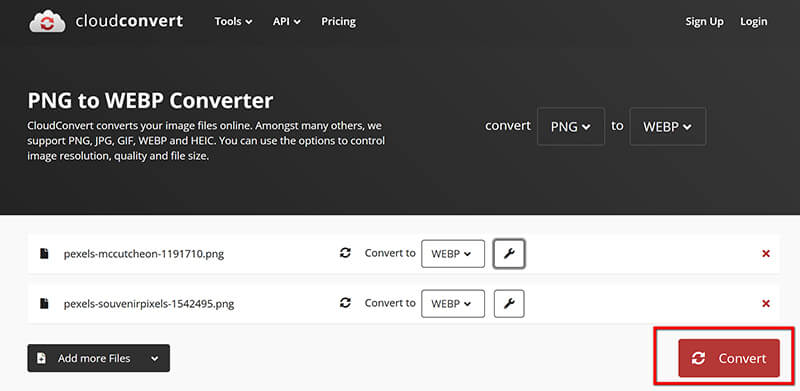The image size is (800, 391).
Task: Open the PNG source format dropdown
Action: click(x=571, y=127)
